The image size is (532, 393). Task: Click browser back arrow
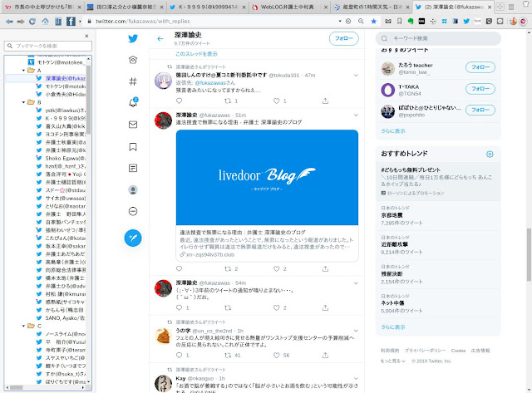(x=9, y=22)
